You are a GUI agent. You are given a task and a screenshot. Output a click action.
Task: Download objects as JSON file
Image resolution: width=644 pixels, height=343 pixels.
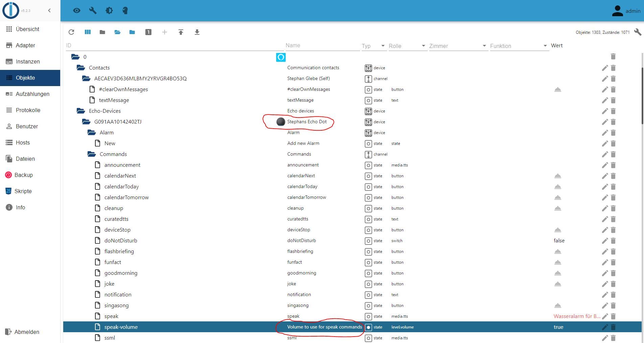point(197,32)
